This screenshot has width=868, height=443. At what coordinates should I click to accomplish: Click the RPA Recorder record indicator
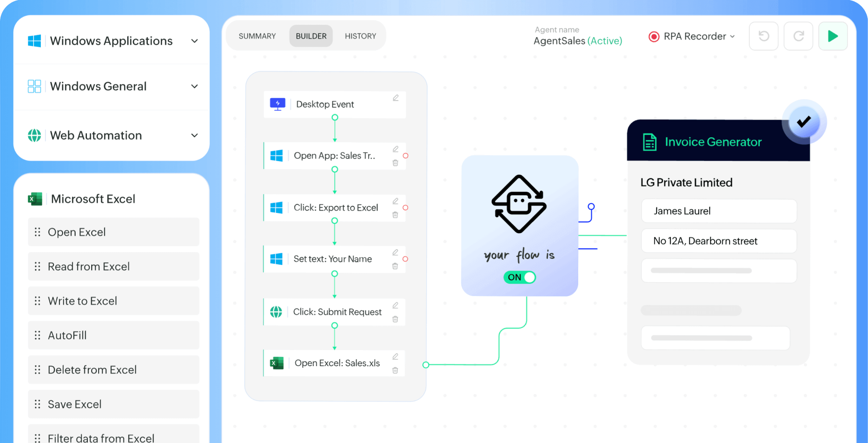click(x=654, y=36)
